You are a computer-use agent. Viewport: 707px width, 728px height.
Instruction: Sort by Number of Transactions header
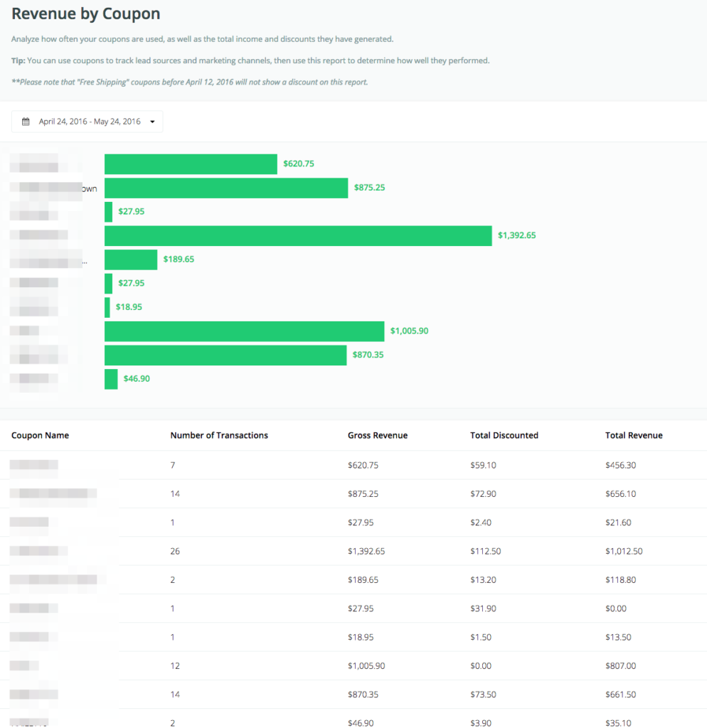tap(218, 435)
